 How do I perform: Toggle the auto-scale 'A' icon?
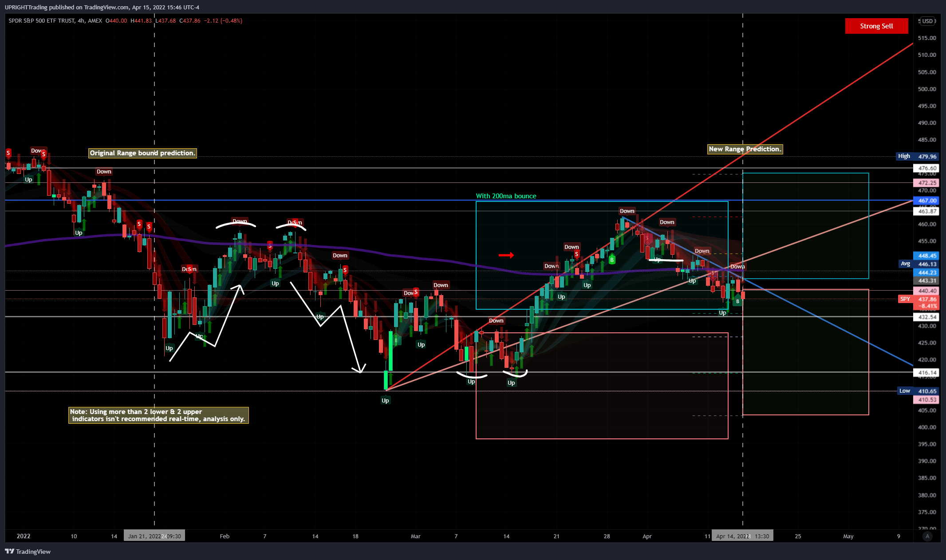click(x=927, y=536)
